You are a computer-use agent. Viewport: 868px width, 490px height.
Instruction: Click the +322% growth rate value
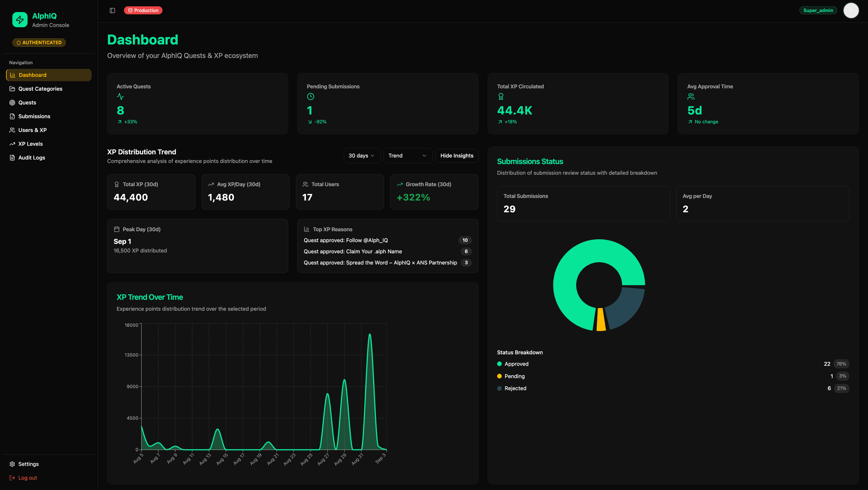click(413, 197)
